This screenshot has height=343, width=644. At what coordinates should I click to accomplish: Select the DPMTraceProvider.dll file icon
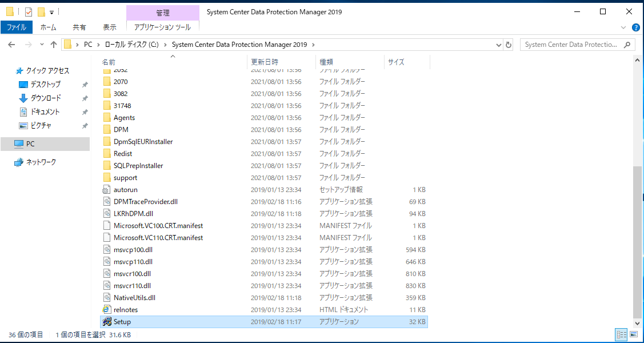pos(107,202)
